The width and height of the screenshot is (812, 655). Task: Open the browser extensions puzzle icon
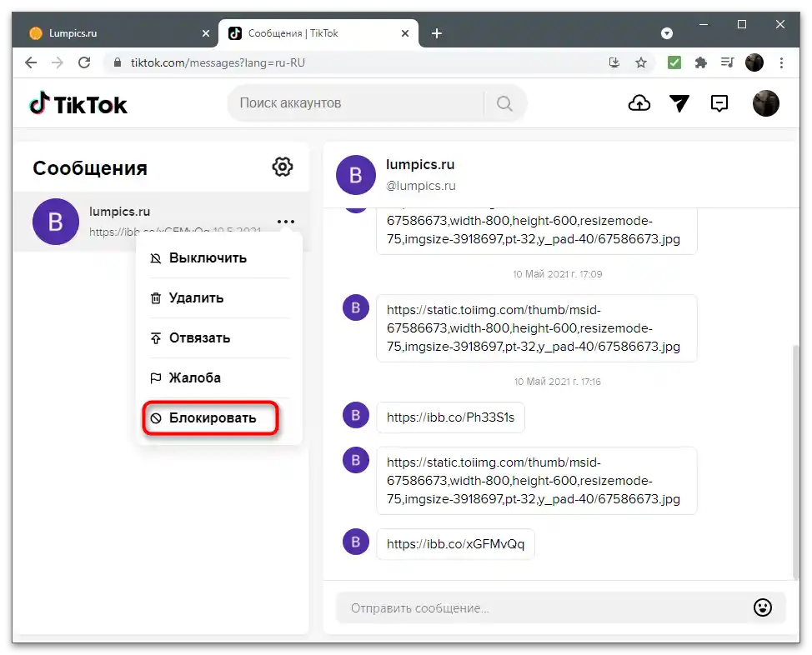click(700, 62)
